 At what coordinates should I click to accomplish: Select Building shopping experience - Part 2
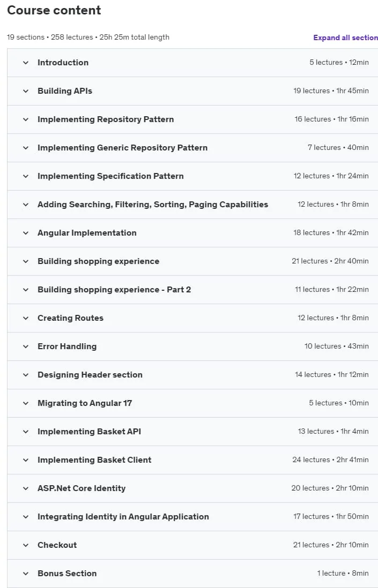[114, 290]
